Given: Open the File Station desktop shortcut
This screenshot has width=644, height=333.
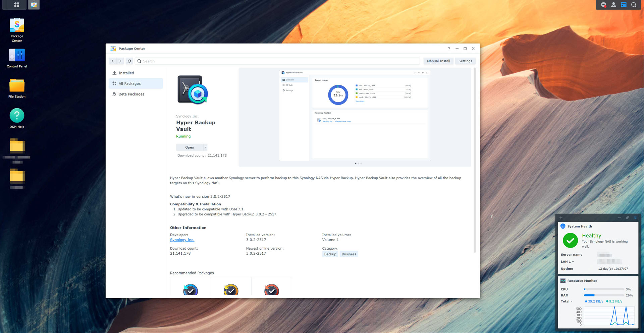Looking at the screenshot, I should coord(17,88).
